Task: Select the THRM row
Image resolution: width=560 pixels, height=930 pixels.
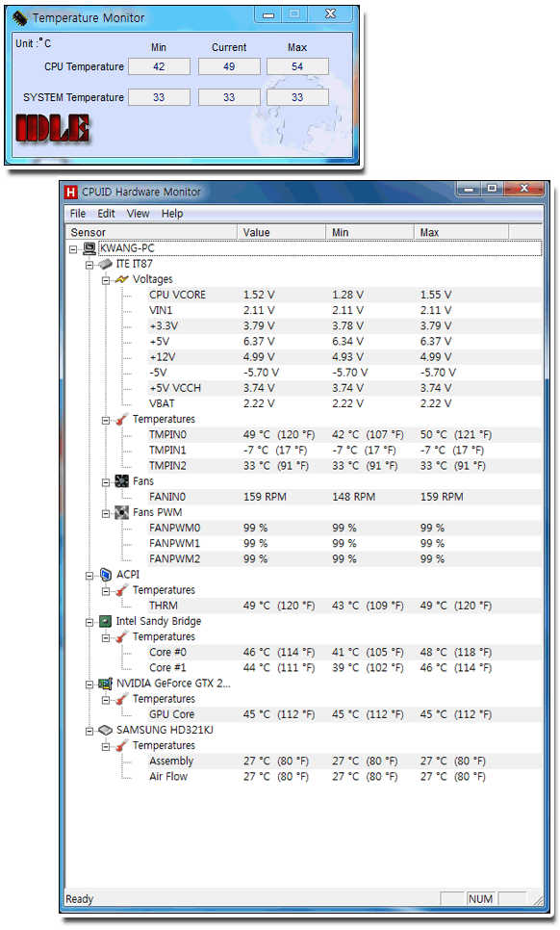Action: pyautogui.click(x=344, y=606)
